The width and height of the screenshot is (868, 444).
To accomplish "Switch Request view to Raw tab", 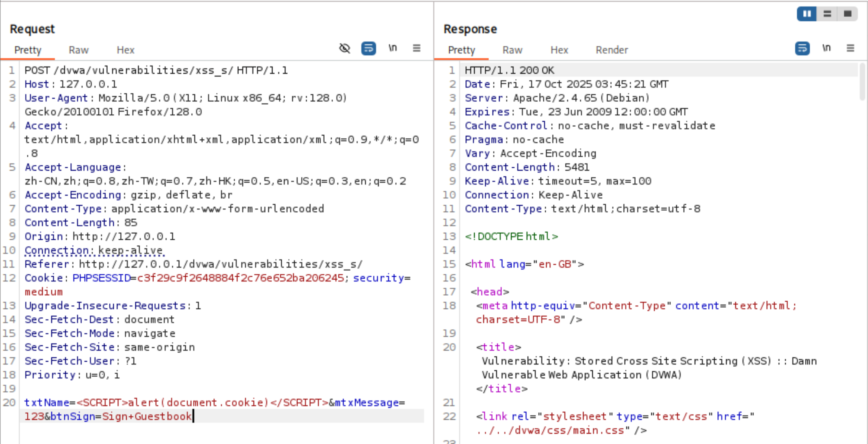I will (x=78, y=50).
